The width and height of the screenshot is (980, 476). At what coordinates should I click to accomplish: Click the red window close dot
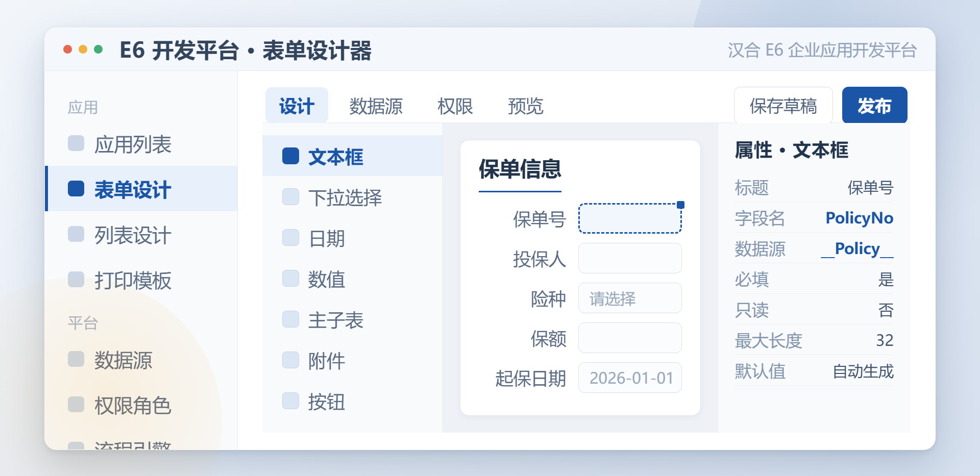pos(67,49)
